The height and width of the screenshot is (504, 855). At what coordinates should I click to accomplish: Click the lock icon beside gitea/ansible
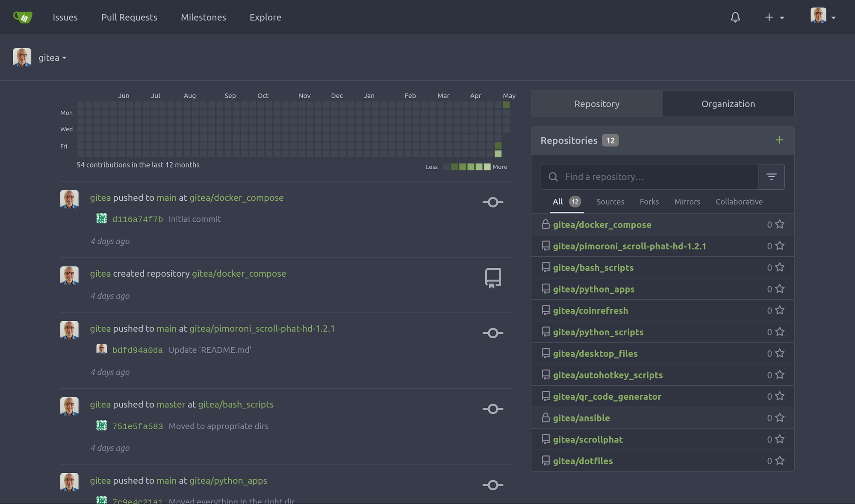pyautogui.click(x=545, y=418)
